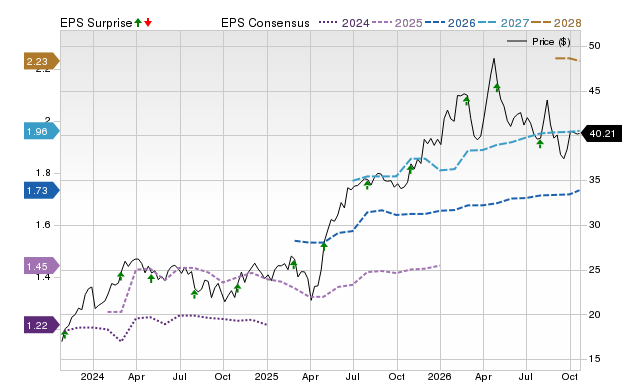Select the EPS surprise arrow between 2025 and Apr 2025
The image size is (640, 382).
coord(293,264)
